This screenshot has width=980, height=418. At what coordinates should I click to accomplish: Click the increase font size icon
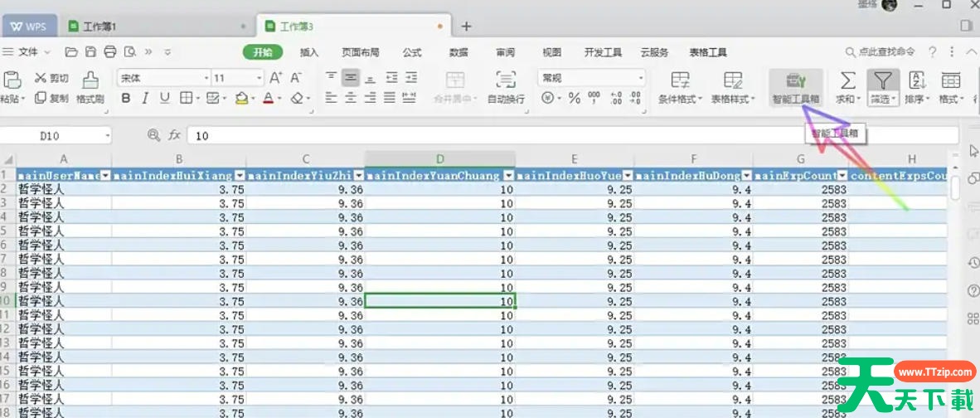tap(276, 78)
